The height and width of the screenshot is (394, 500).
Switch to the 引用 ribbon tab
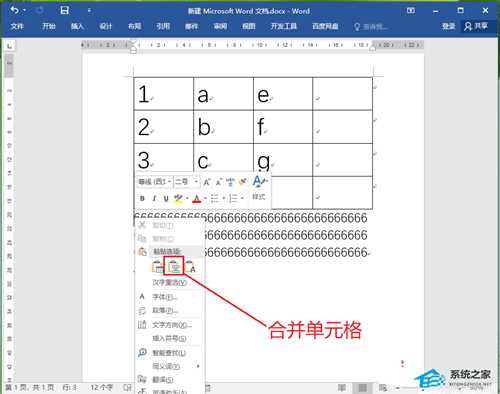pyautogui.click(x=163, y=26)
